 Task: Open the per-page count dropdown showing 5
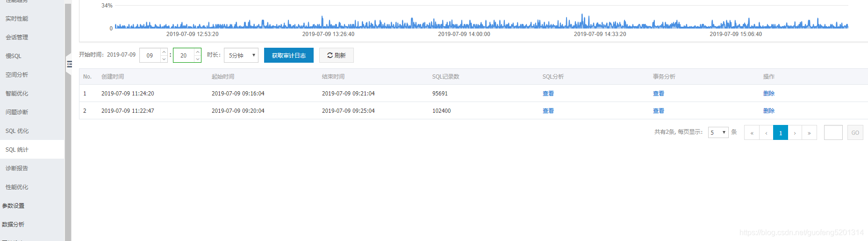pyautogui.click(x=718, y=132)
